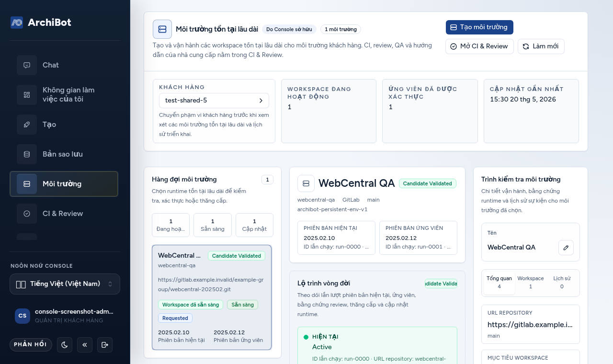Select the Môi trường sidebar item
This screenshot has width=613, height=364.
(x=64, y=184)
